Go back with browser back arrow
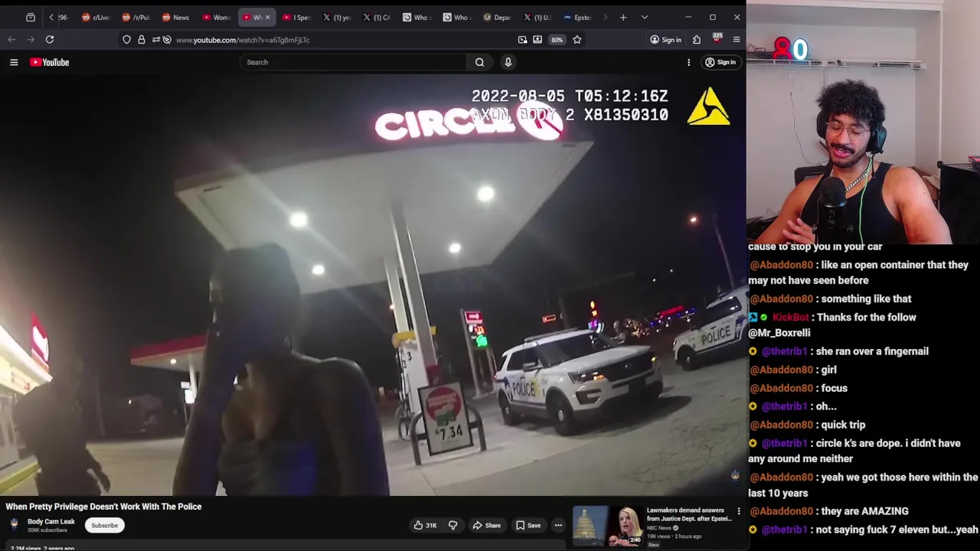The image size is (980, 551). click(x=11, y=39)
